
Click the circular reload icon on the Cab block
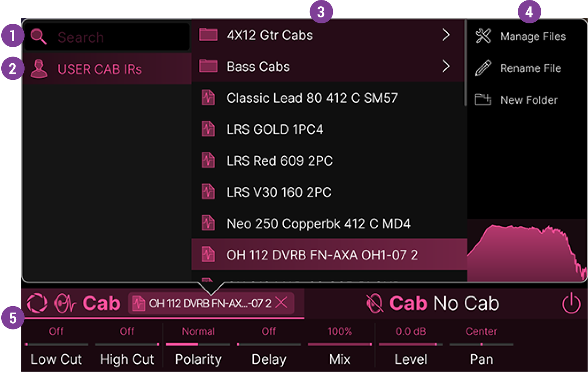[x=37, y=303]
